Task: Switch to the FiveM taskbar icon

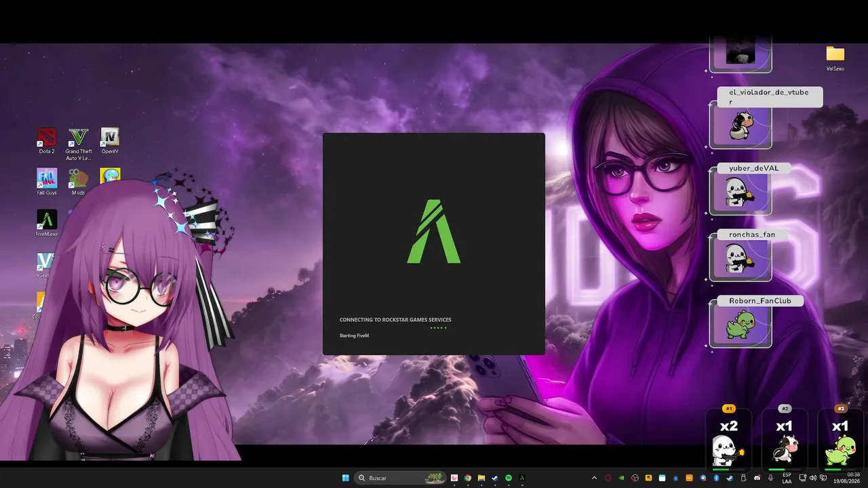Action: 522,478
